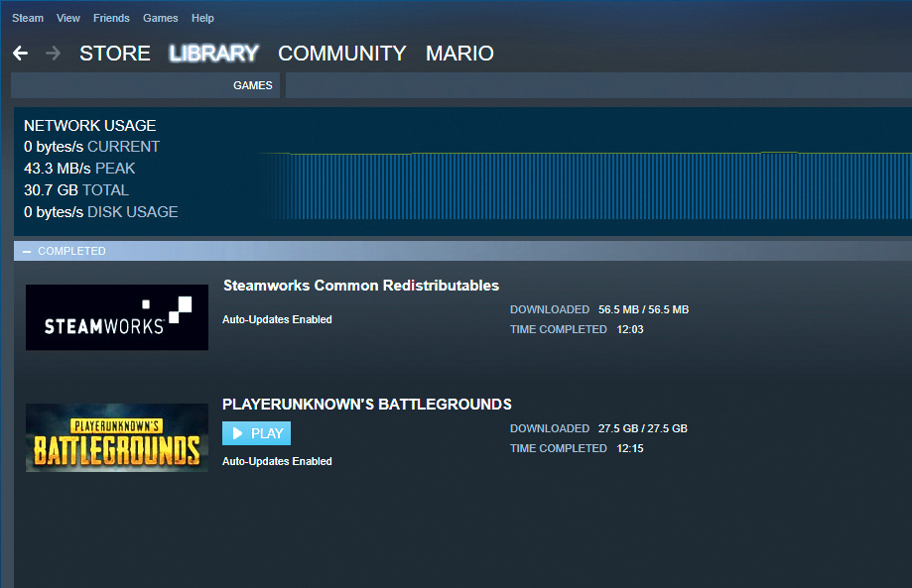Switch to the Library section
The width and height of the screenshot is (912, 588).
click(214, 54)
